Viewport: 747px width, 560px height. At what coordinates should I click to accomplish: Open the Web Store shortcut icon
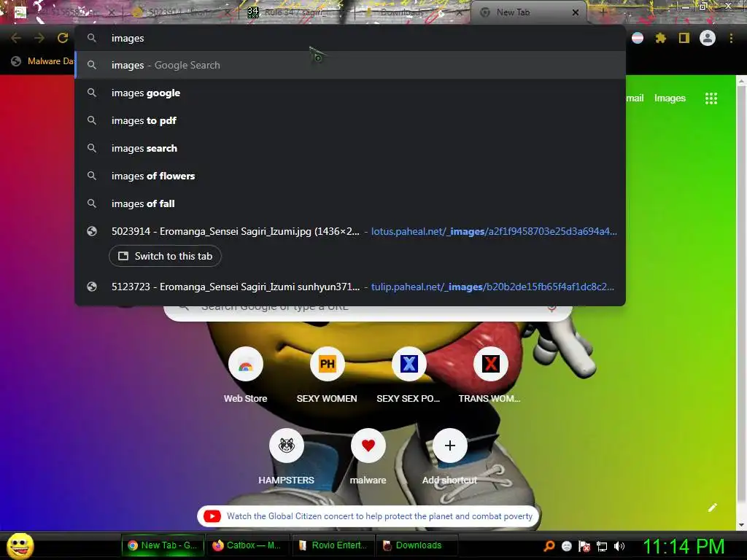tap(245, 365)
